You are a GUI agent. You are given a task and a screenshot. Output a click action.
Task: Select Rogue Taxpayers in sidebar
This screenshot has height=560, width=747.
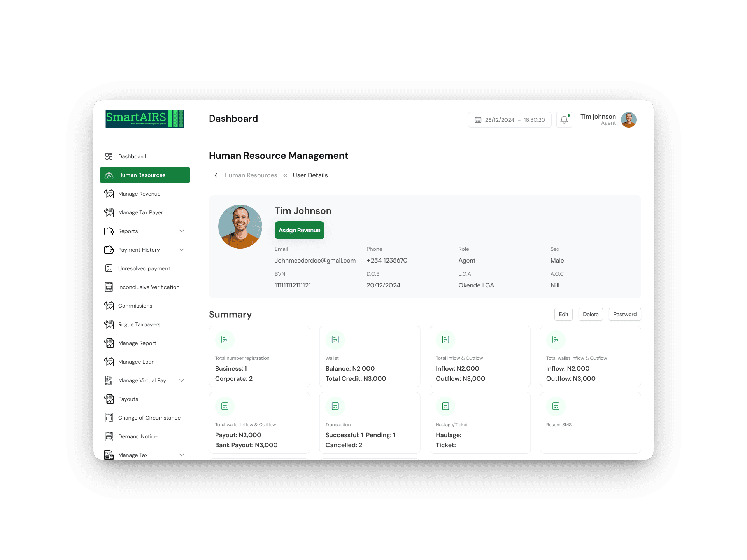click(x=139, y=324)
